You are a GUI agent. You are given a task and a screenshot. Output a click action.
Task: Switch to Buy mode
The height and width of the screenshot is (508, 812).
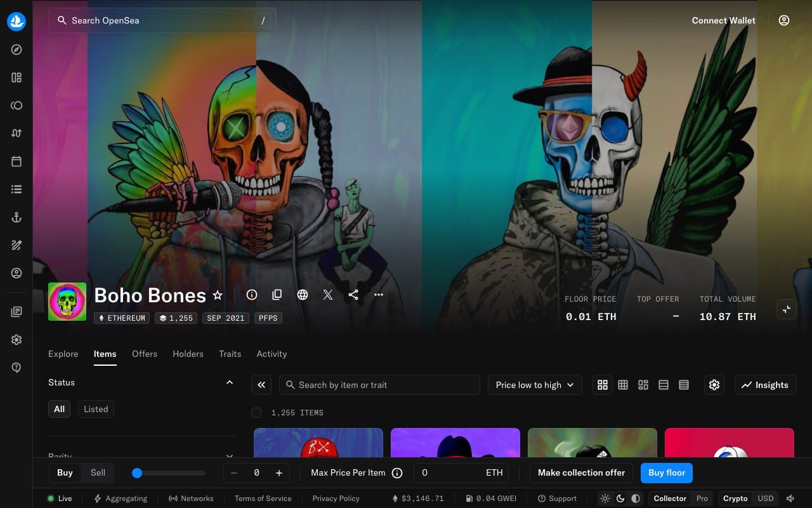click(x=65, y=472)
